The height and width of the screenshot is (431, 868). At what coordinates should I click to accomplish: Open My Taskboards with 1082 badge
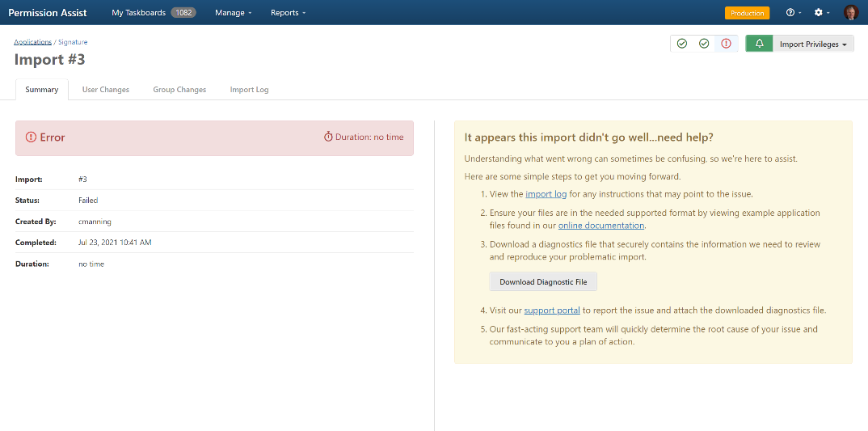(153, 13)
